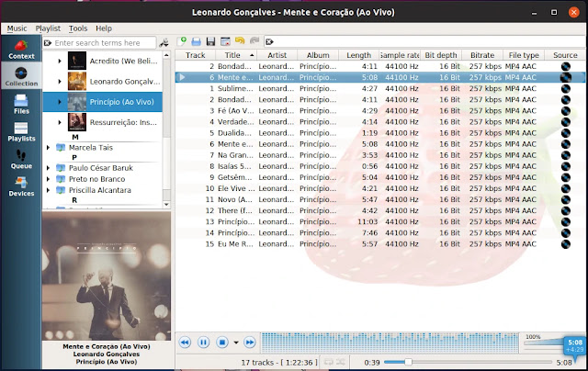Expand the Priscilla Alcantara artist
The image size is (588, 371).
[x=48, y=190]
